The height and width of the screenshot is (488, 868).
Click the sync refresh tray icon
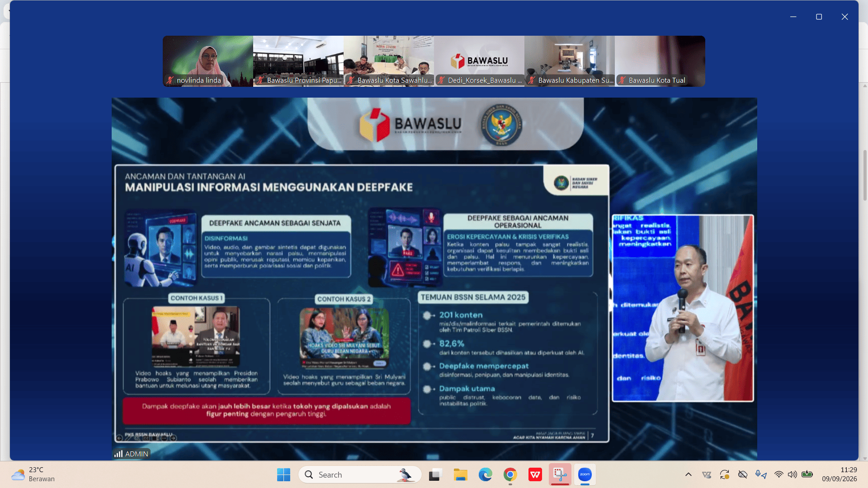click(x=725, y=474)
